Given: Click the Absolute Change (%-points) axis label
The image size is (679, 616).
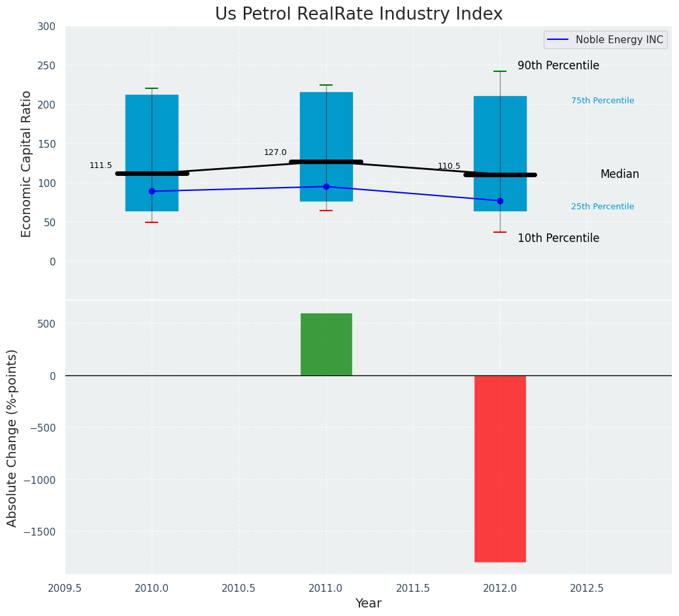Looking at the screenshot, I should pos(12,437).
